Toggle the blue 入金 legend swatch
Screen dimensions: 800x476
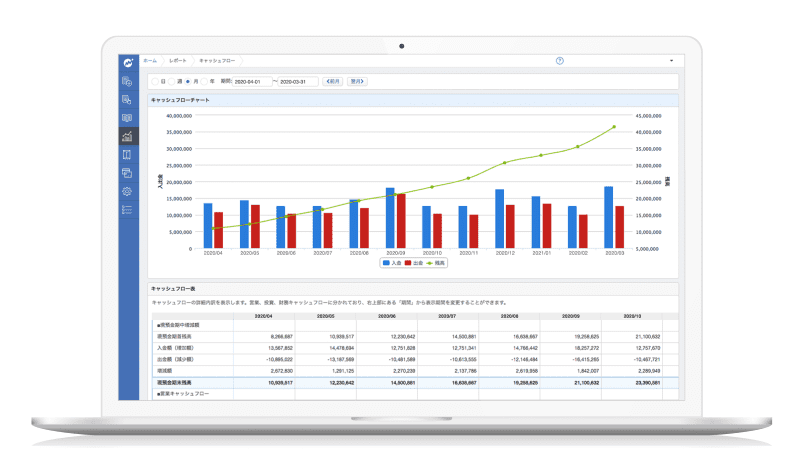[386, 263]
